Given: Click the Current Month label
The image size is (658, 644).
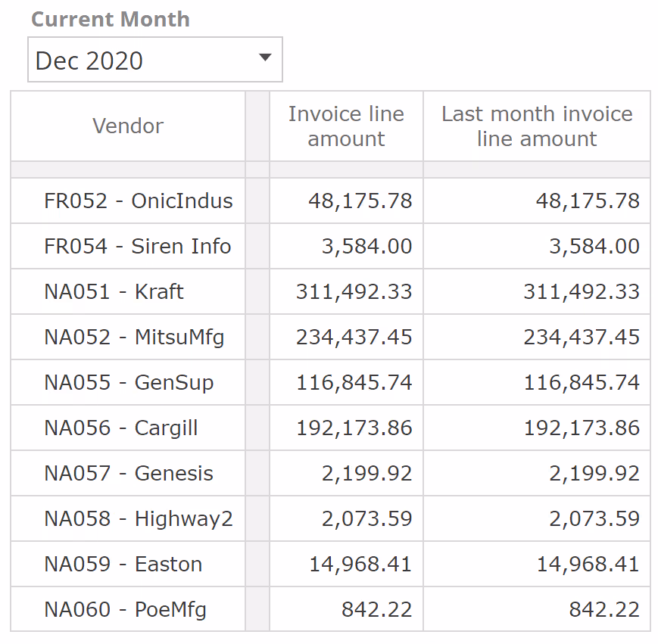Looking at the screenshot, I should coord(111,20).
